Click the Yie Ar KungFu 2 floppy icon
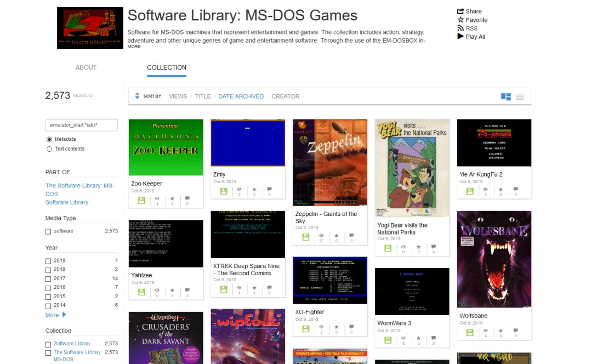 470,191
